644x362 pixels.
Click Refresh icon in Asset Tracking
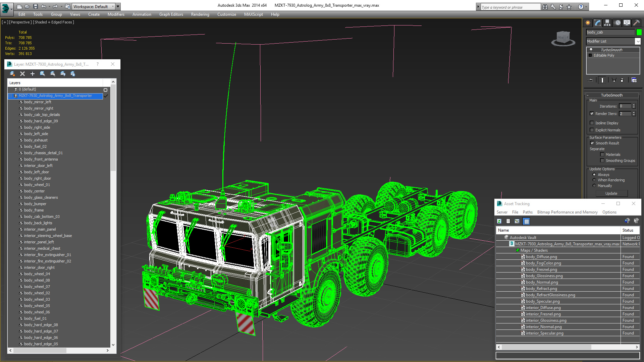click(x=499, y=221)
